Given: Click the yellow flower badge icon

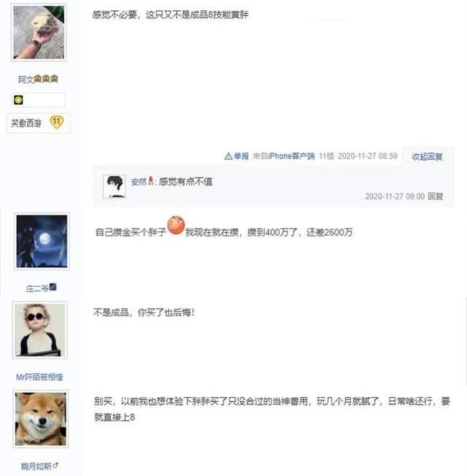Looking at the screenshot, I should click(x=18, y=100).
